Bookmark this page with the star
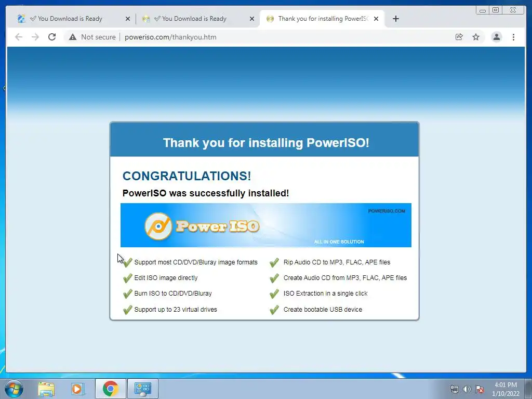The height and width of the screenshot is (399, 532). click(x=476, y=37)
